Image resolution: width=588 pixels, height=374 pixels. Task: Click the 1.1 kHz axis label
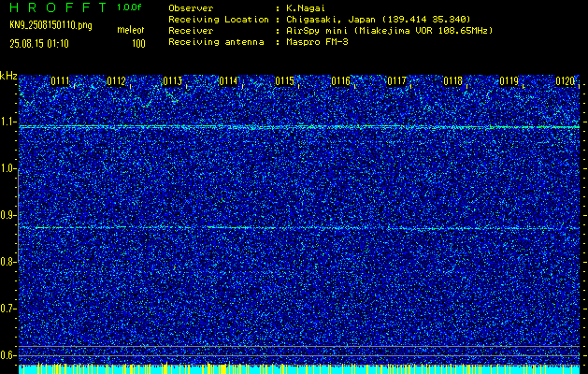tap(7, 122)
